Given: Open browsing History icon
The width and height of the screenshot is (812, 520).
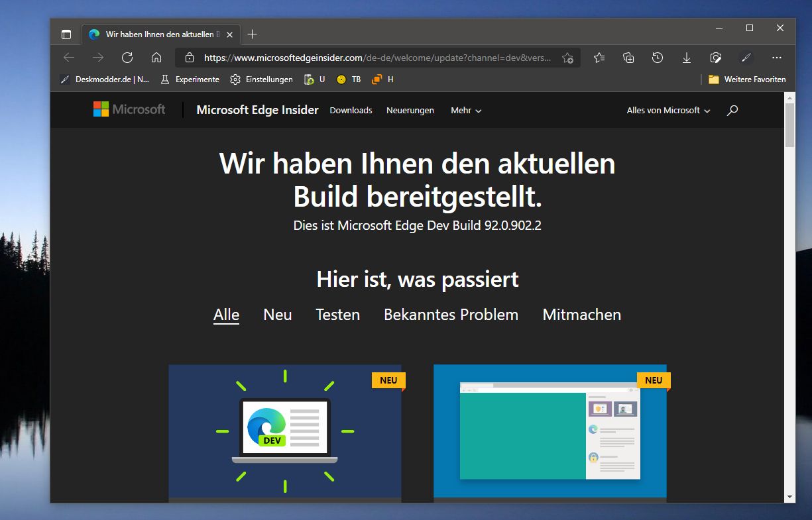Looking at the screenshot, I should (x=658, y=58).
